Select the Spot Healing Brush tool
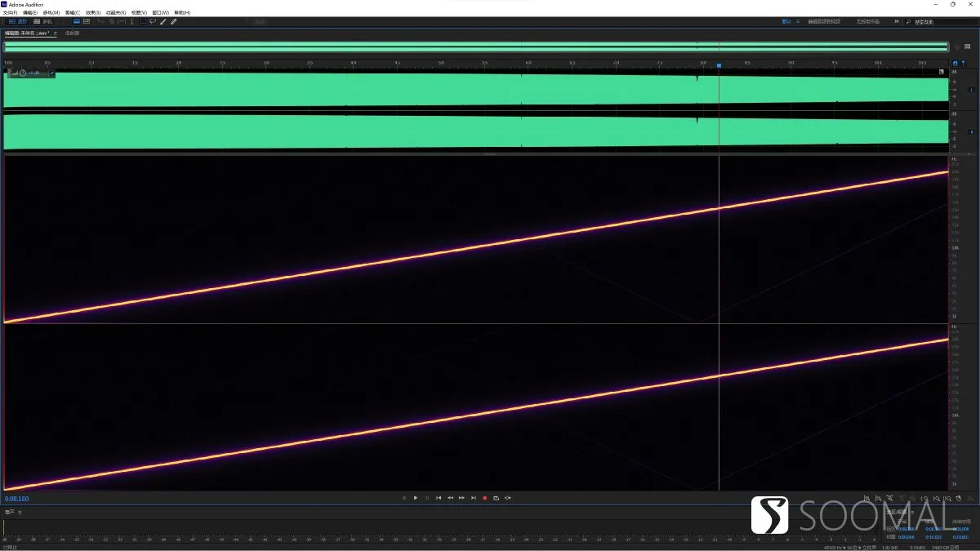 click(174, 21)
